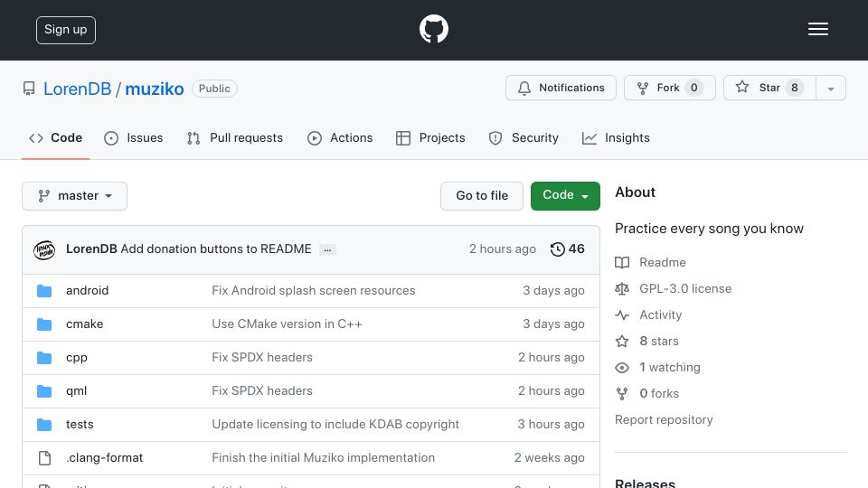
Task: Open the 8 stars link
Action: 659,342
